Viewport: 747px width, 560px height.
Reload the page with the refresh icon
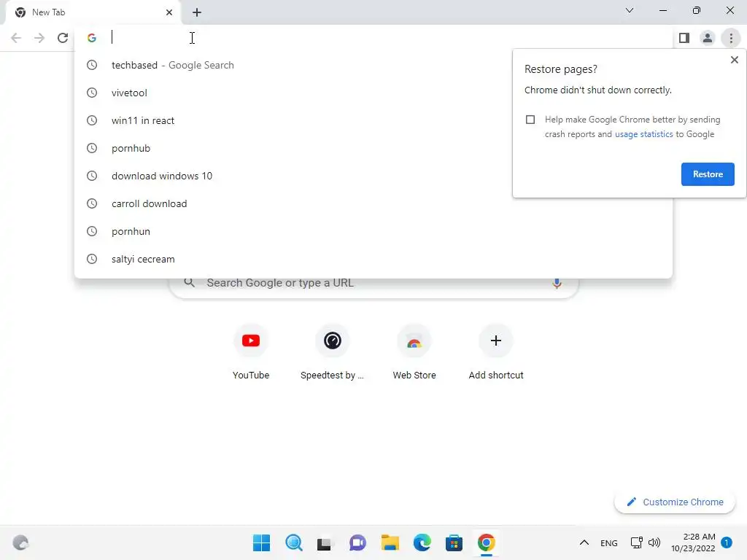coord(63,38)
